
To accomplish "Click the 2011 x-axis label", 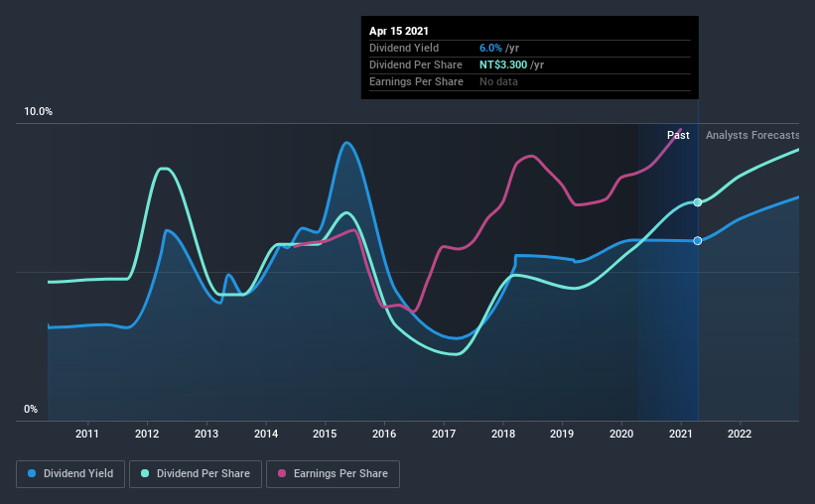I will [87, 434].
